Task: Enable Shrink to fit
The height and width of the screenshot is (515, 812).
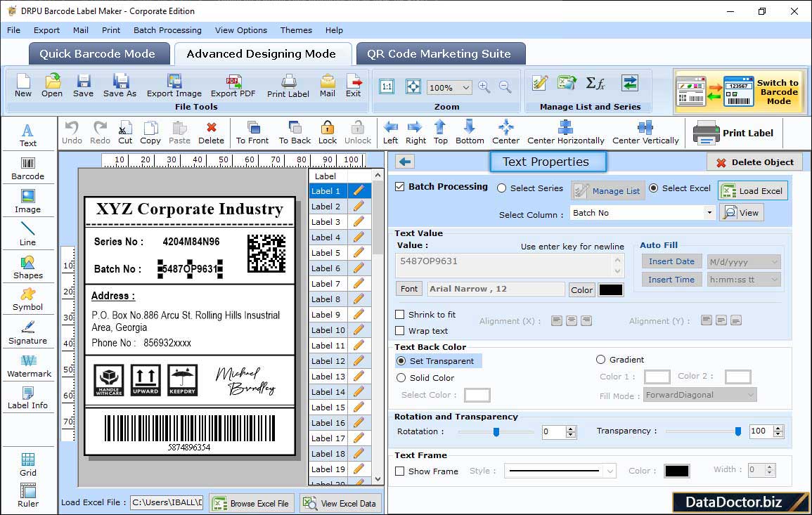Action: 400,315
